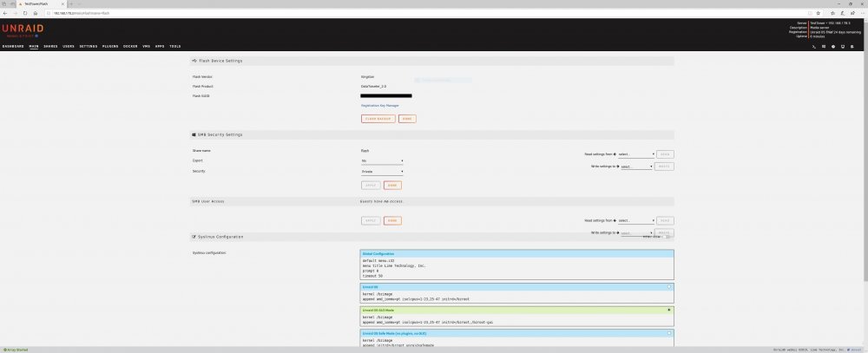Open the browser ellipsis menu
868x353 pixels.
click(863, 13)
